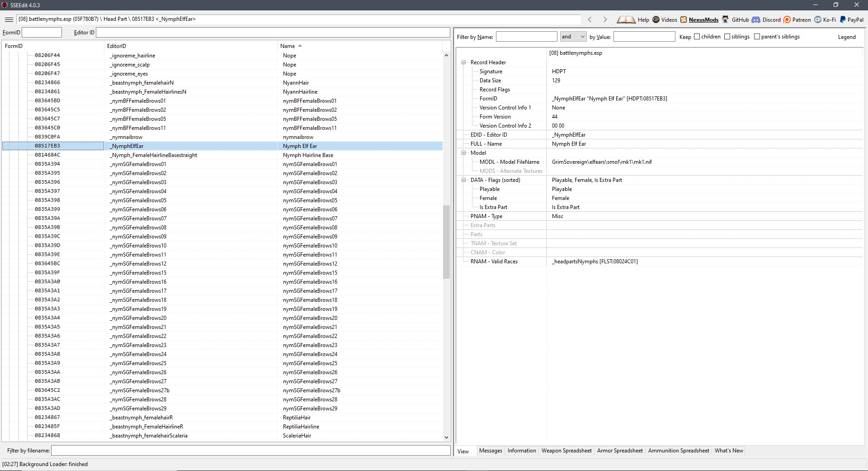Click the record path address bar
The width and height of the screenshot is (868, 471).
point(298,19)
